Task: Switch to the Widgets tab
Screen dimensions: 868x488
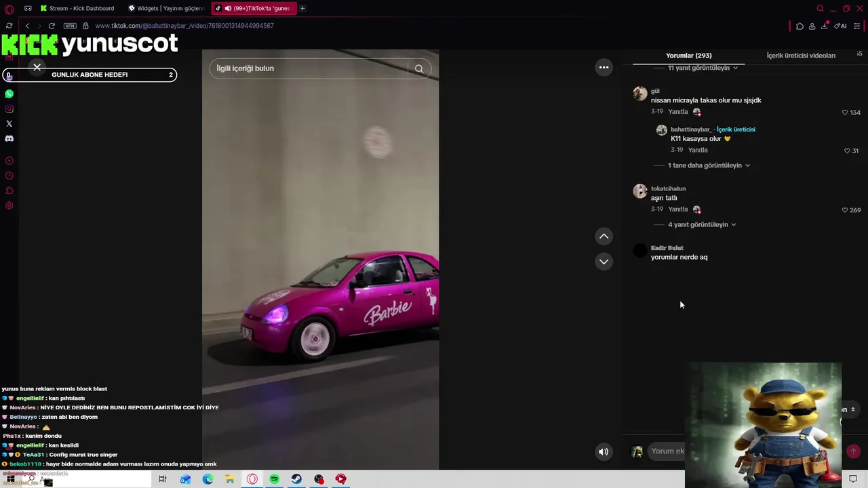Action: pyautogui.click(x=166, y=8)
